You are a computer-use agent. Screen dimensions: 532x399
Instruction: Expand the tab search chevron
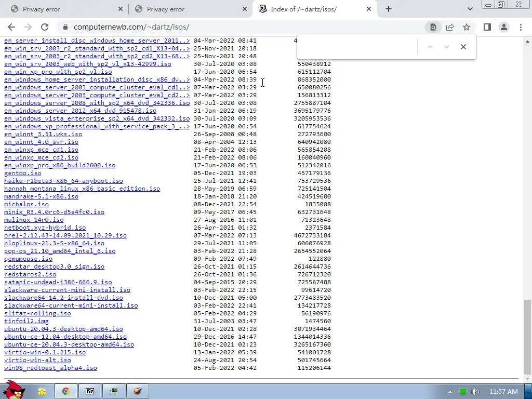[470, 9]
